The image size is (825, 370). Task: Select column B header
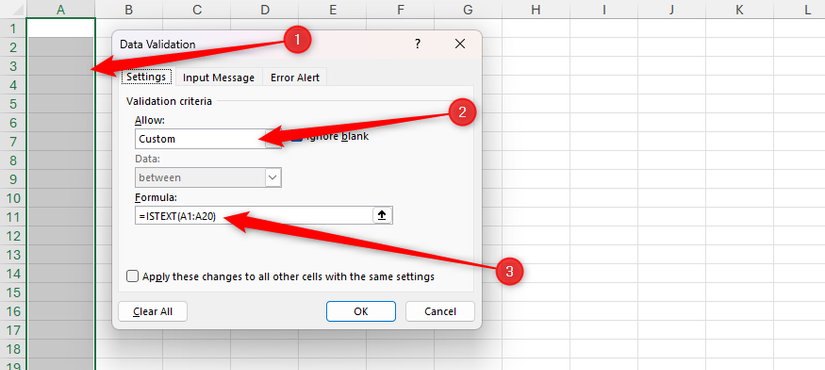click(x=129, y=9)
